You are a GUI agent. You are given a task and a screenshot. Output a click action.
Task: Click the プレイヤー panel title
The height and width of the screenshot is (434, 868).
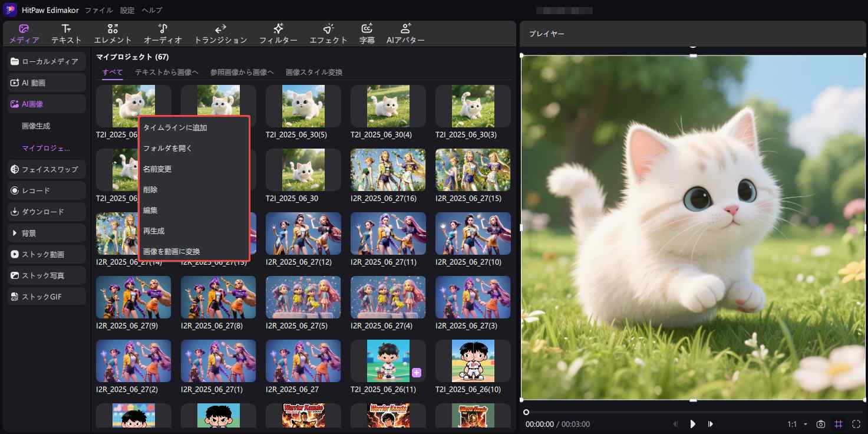(546, 34)
